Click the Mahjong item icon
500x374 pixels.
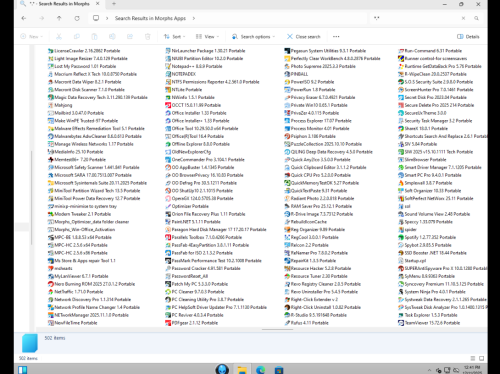click(51, 105)
